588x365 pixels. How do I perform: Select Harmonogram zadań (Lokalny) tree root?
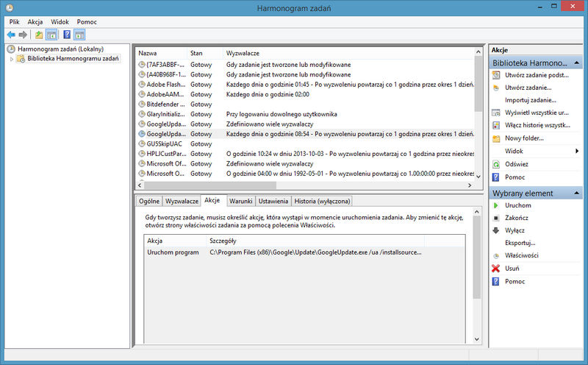tap(60, 49)
